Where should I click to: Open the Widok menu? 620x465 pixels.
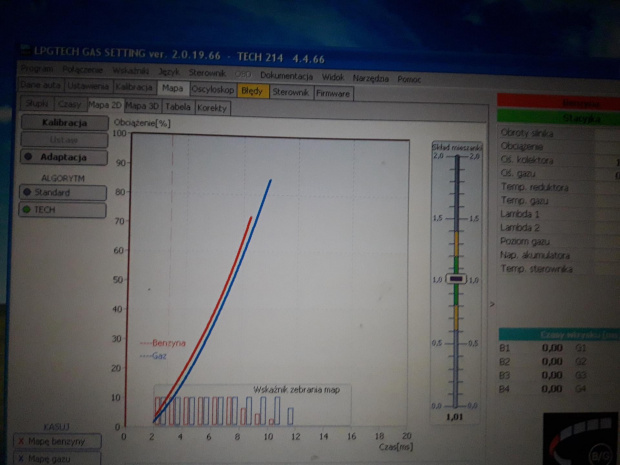click(333, 77)
